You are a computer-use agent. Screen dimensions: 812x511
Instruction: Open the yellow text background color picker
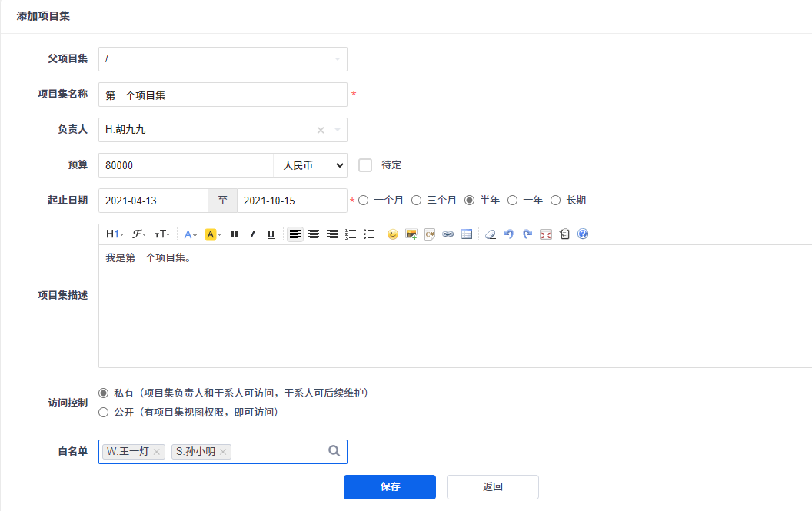click(x=213, y=234)
